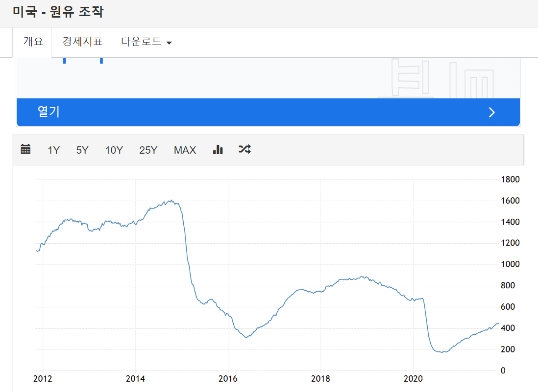Viewport: 538px width, 392px height.
Task: Click the 2020 x-axis label
Action: (413, 379)
